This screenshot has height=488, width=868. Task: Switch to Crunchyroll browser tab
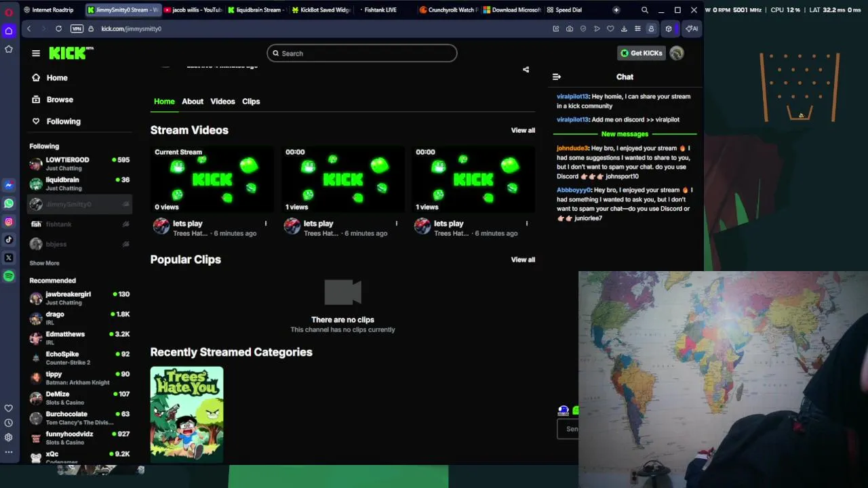448,10
